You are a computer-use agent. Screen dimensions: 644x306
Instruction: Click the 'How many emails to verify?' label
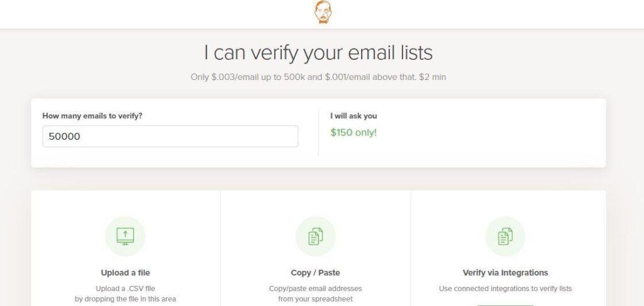tap(92, 116)
